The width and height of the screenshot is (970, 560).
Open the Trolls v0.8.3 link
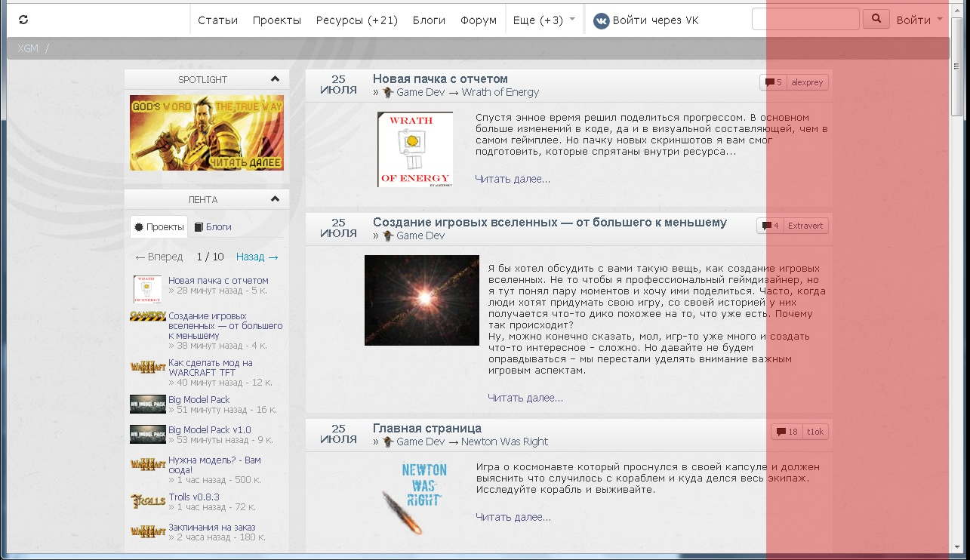tap(194, 497)
